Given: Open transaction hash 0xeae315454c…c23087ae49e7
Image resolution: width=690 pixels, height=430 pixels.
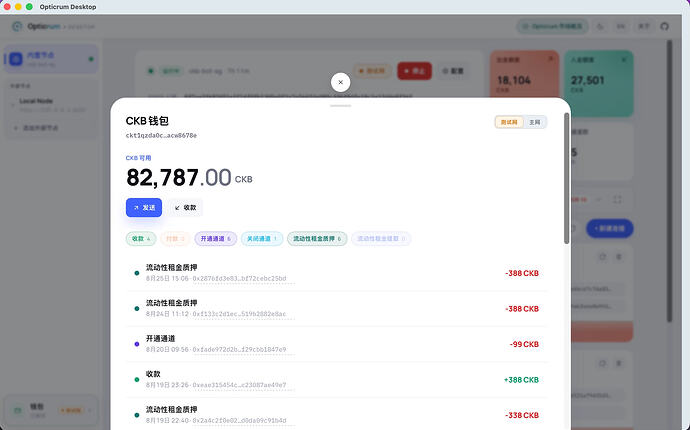Looking at the screenshot, I should 239,385.
